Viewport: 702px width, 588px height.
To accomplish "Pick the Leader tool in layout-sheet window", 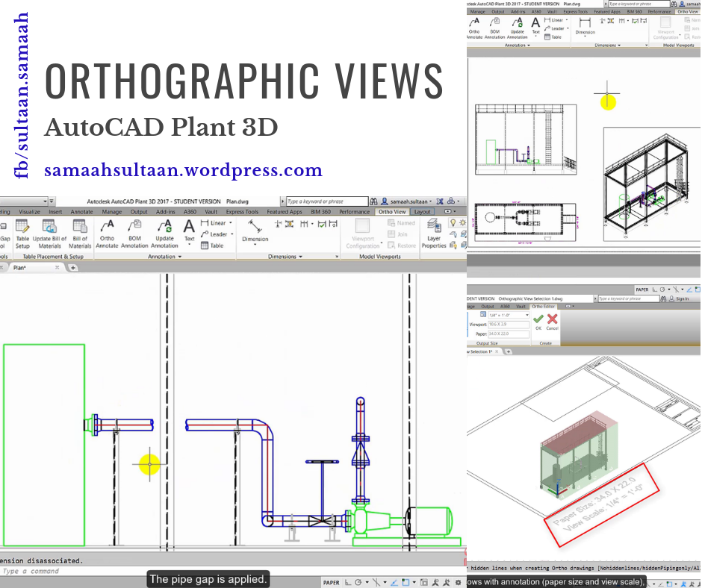I will (x=554, y=28).
